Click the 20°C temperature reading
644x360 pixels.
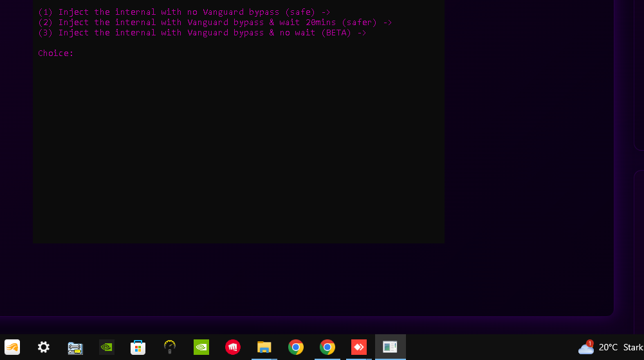tap(608, 348)
